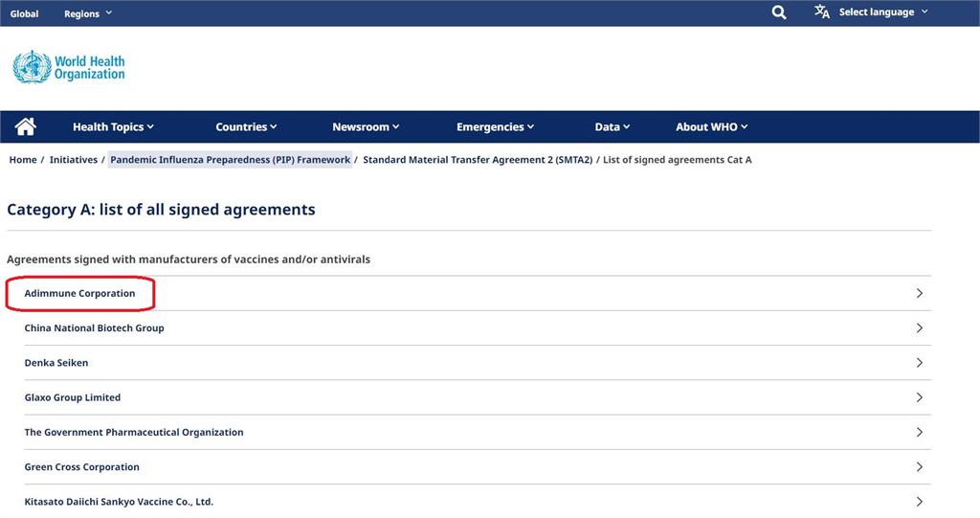
Task: Open Pandemic Influenza Preparedness Framework breadcrumb
Action: (x=230, y=160)
